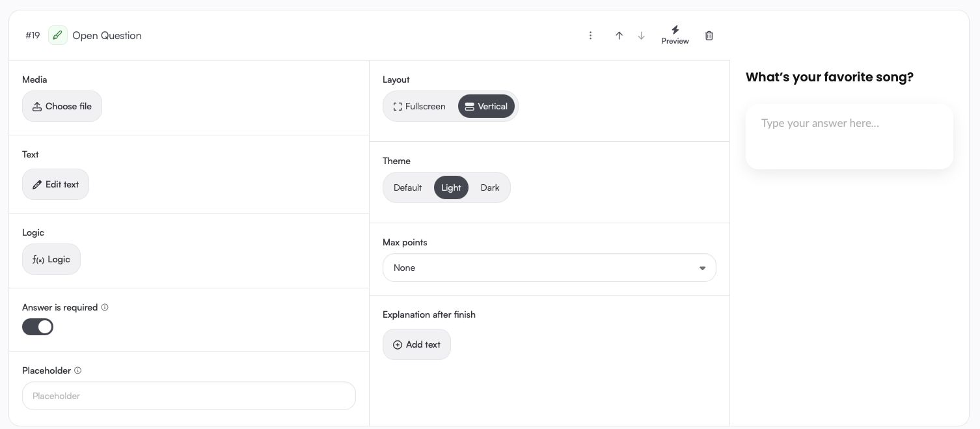Image resolution: width=980 pixels, height=429 pixels.
Task: Click the Choose file button
Action: (62, 106)
